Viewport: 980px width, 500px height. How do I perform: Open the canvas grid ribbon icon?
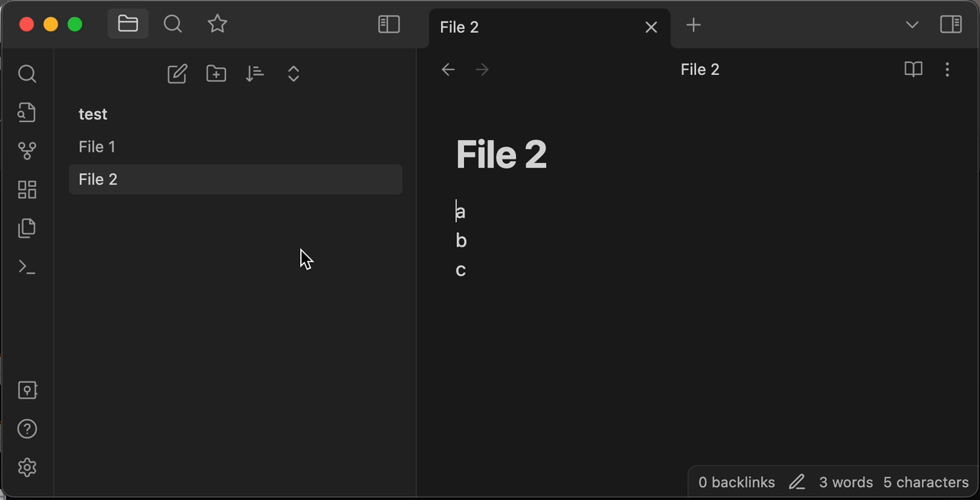[x=27, y=189]
